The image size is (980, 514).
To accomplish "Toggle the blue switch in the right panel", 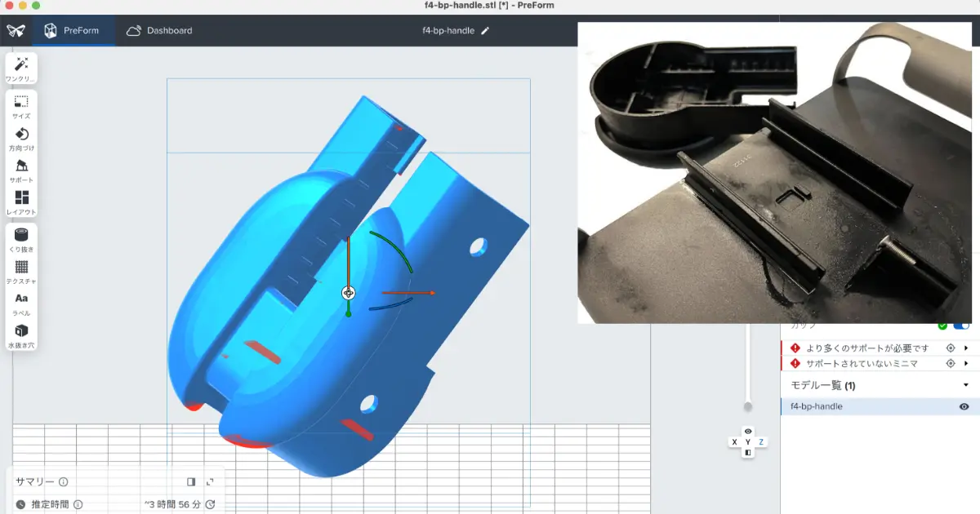I will click(x=962, y=326).
